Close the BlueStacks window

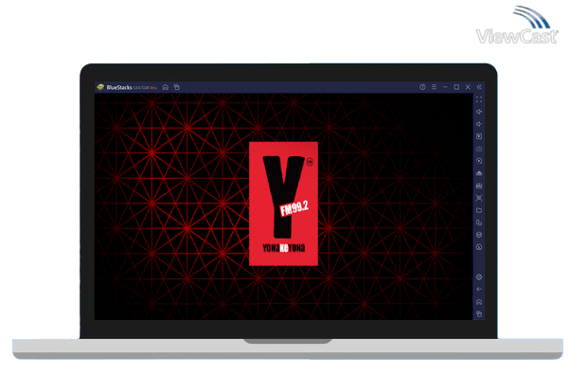[468, 87]
